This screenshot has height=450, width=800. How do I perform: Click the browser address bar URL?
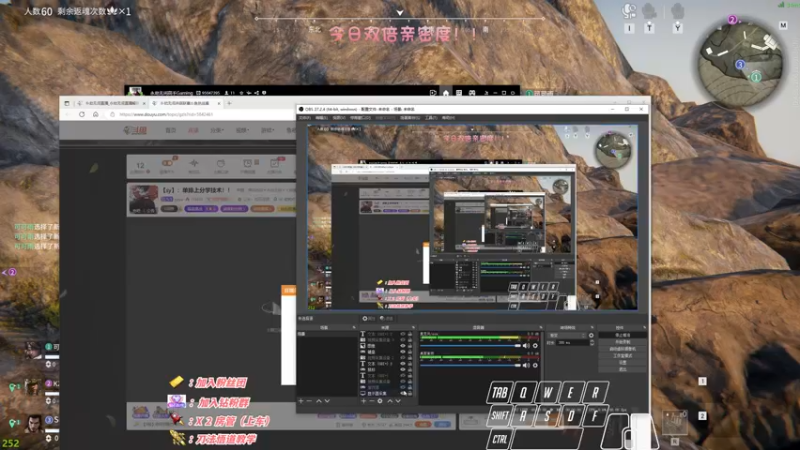166,114
